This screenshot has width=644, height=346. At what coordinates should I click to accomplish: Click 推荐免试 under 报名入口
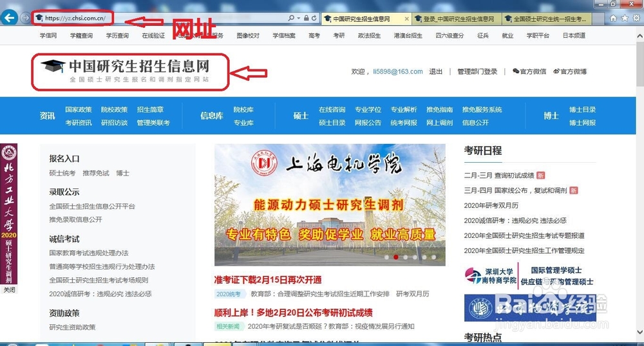pos(96,174)
